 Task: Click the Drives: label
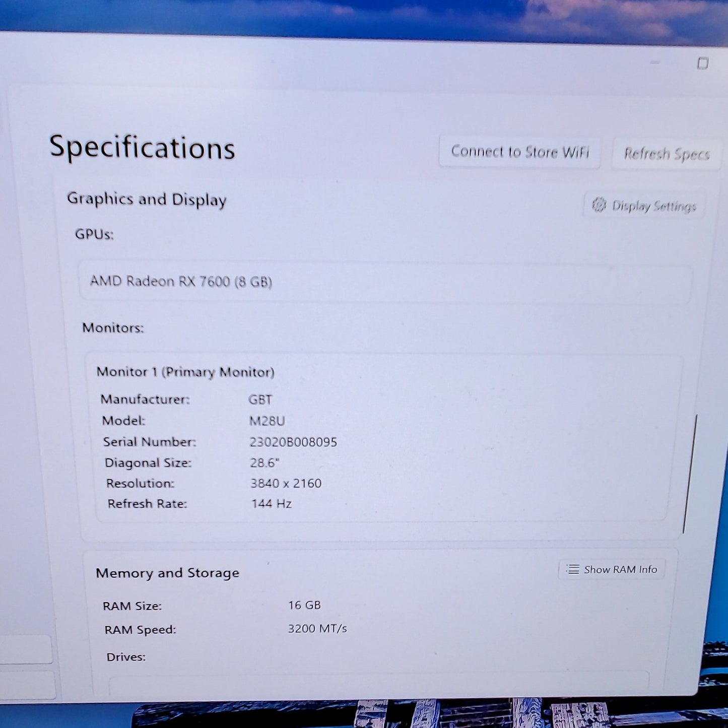pos(126,657)
